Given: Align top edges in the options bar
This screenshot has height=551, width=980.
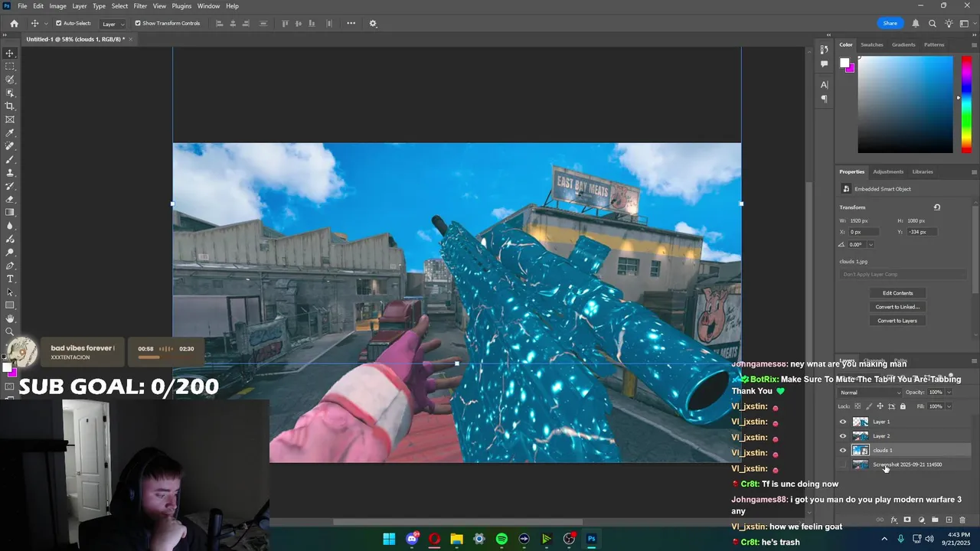Looking at the screenshot, I should [x=286, y=24].
